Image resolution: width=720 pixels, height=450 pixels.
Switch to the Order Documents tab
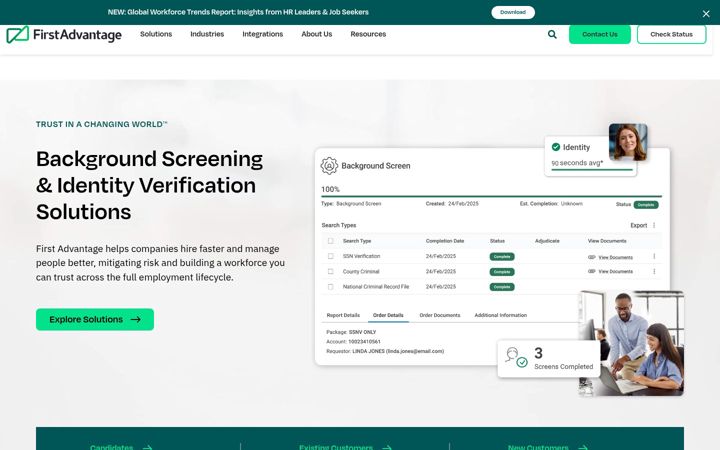[x=439, y=315]
